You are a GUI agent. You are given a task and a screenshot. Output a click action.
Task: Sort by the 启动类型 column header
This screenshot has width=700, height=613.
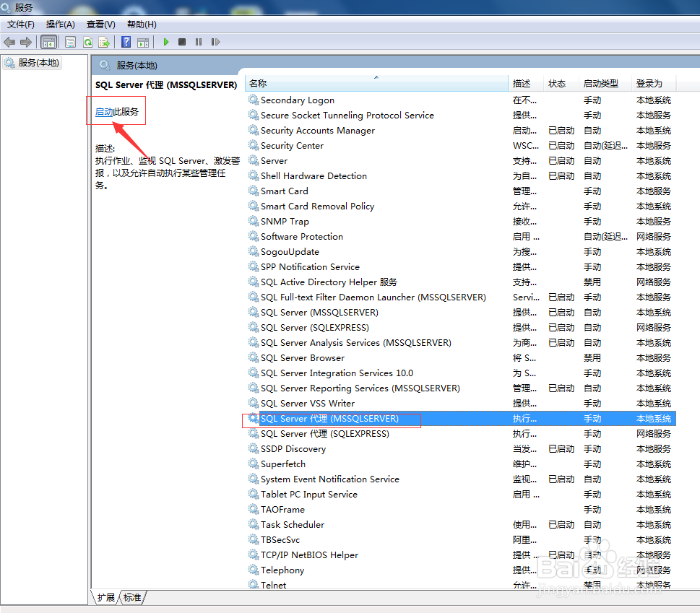coord(605,84)
